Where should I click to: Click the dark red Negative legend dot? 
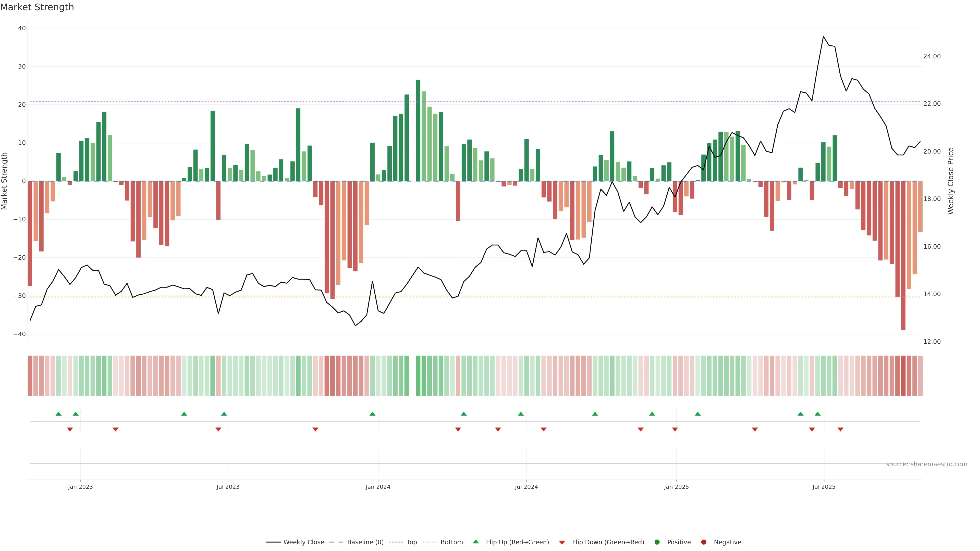[703, 542]
